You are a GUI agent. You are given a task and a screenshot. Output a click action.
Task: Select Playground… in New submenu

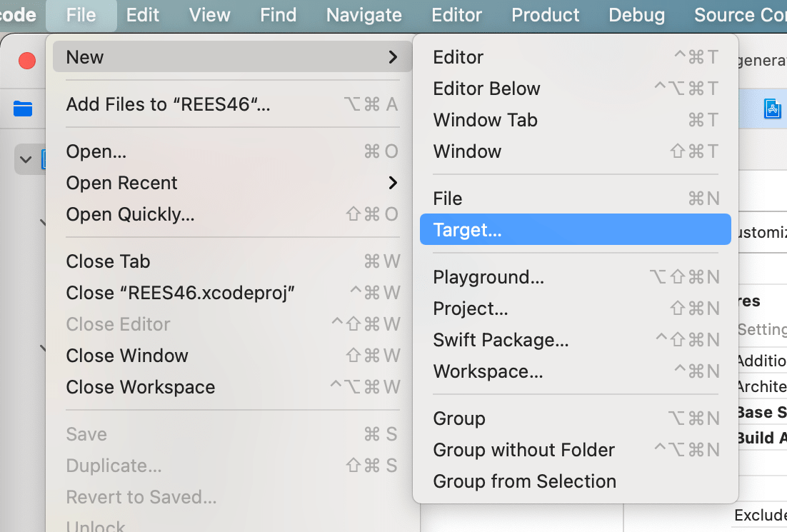tap(488, 277)
